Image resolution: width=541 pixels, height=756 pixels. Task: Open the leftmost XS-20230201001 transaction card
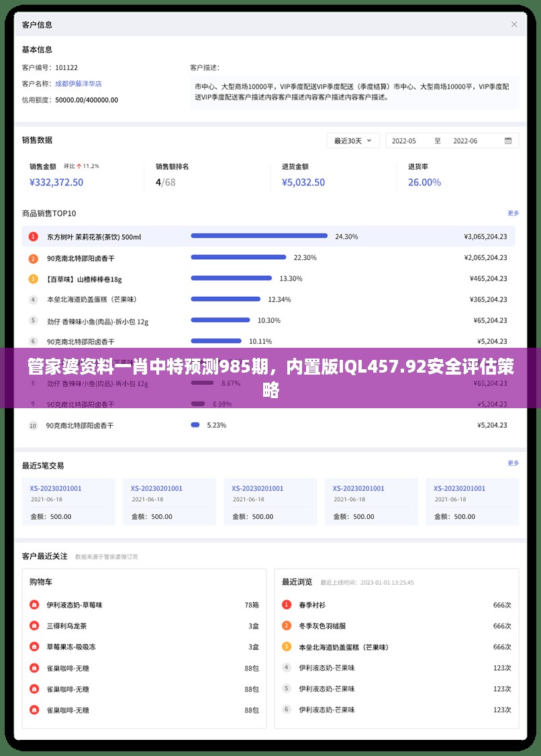tap(68, 502)
